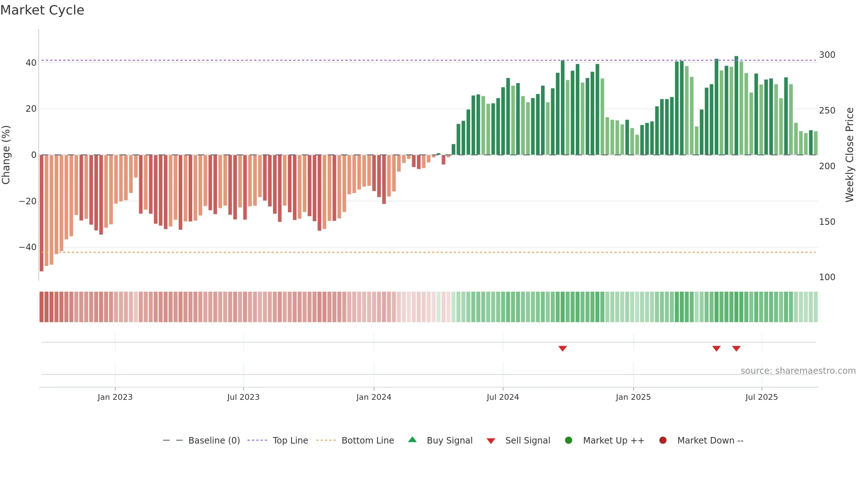Image resolution: width=868 pixels, height=488 pixels.
Task: Click the grey dashed Baseline legend sample
Action: (x=173, y=440)
